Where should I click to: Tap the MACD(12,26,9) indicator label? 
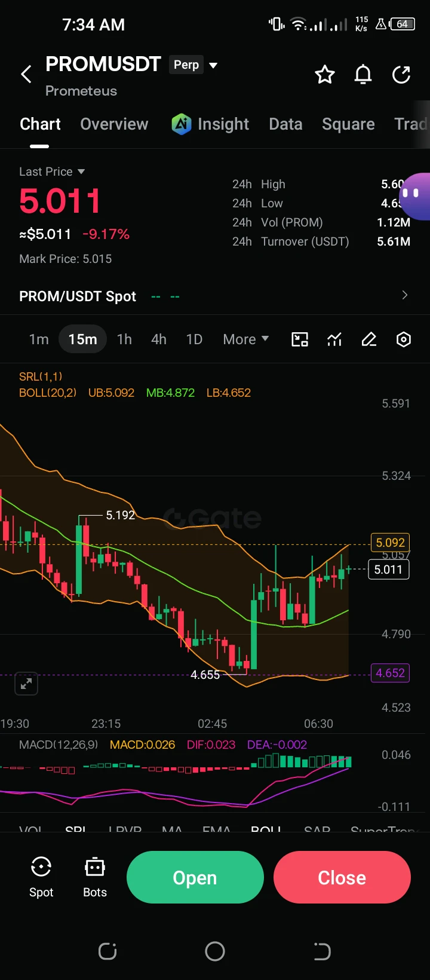[x=59, y=745]
